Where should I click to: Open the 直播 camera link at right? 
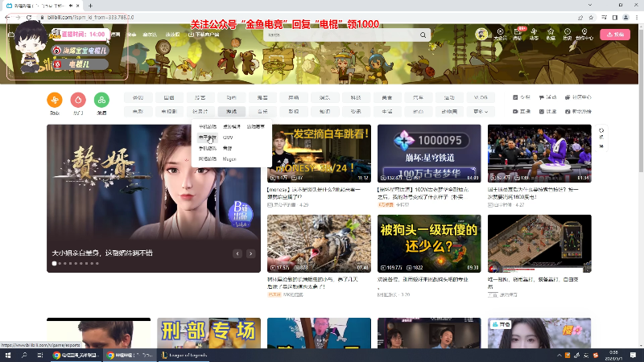coord(522,111)
